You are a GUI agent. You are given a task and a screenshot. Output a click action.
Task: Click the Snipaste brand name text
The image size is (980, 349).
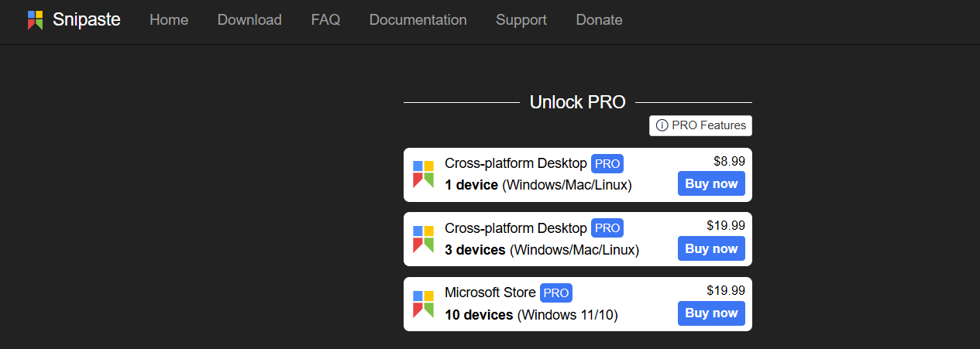tap(87, 20)
